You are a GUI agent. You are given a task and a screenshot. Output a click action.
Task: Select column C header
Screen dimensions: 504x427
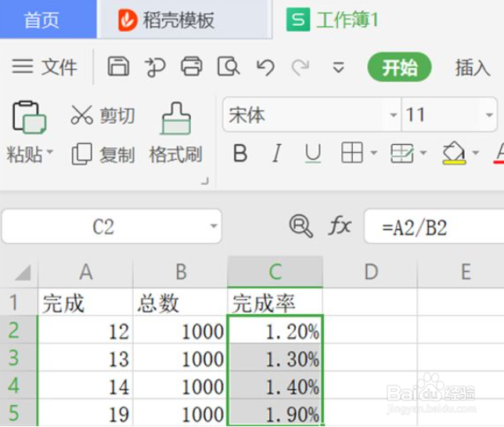[275, 272]
